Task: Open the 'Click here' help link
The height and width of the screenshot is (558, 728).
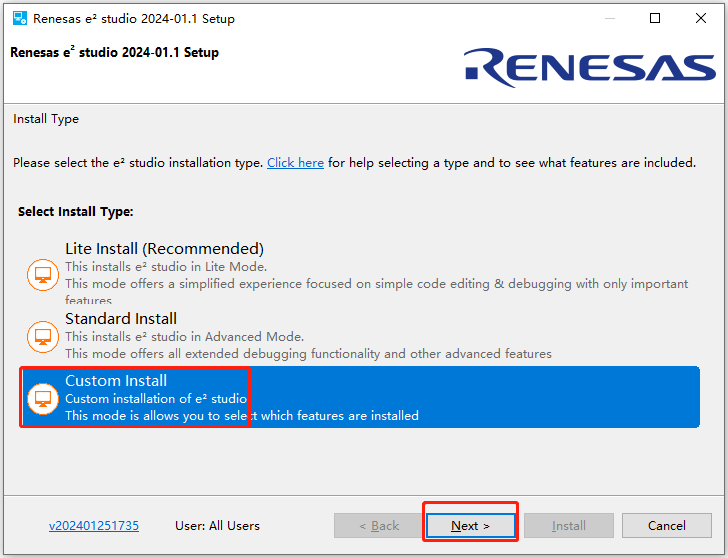Action: 295,163
